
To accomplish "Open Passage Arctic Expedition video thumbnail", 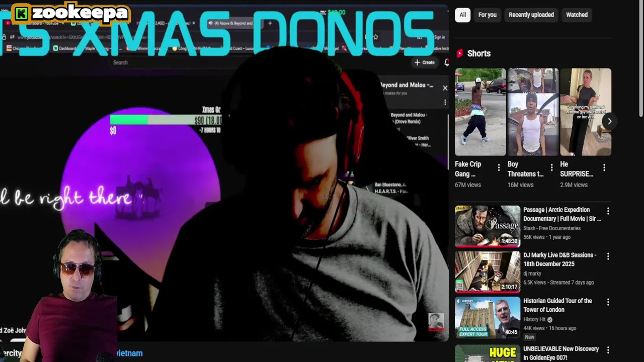I will tap(488, 226).
